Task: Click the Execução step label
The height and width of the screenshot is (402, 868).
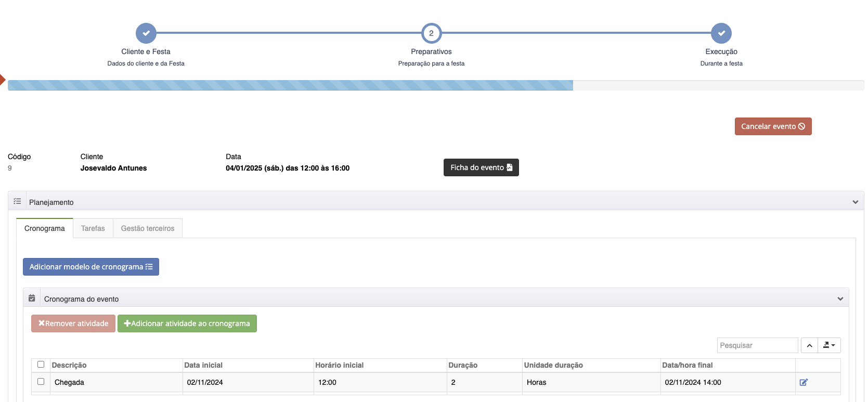Action: (x=721, y=51)
